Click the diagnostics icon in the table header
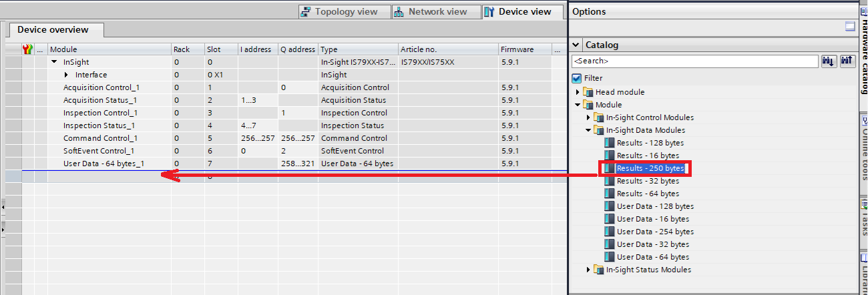This screenshot has width=868, height=295. click(x=27, y=49)
